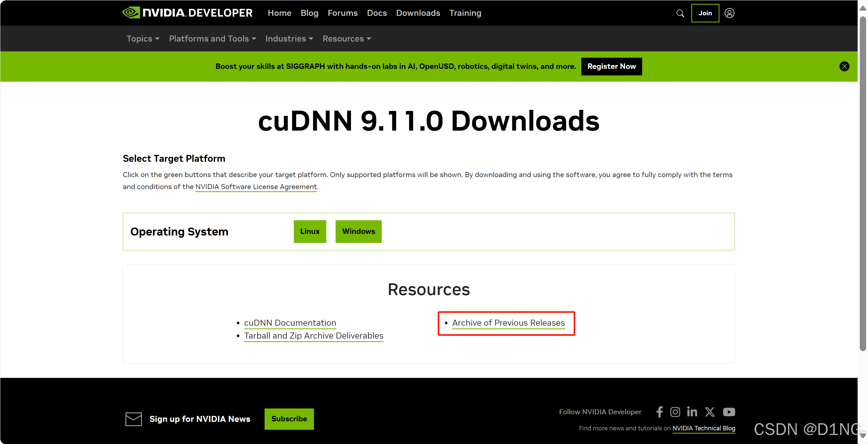Select Windows as operating system

(358, 231)
